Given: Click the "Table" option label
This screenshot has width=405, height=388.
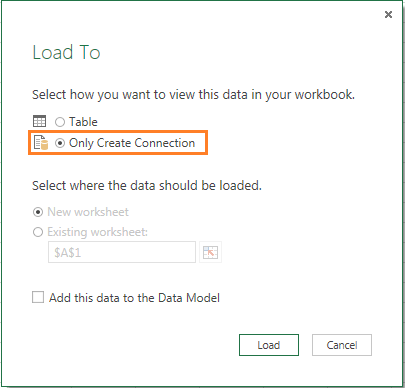Looking at the screenshot, I should point(83,122).
